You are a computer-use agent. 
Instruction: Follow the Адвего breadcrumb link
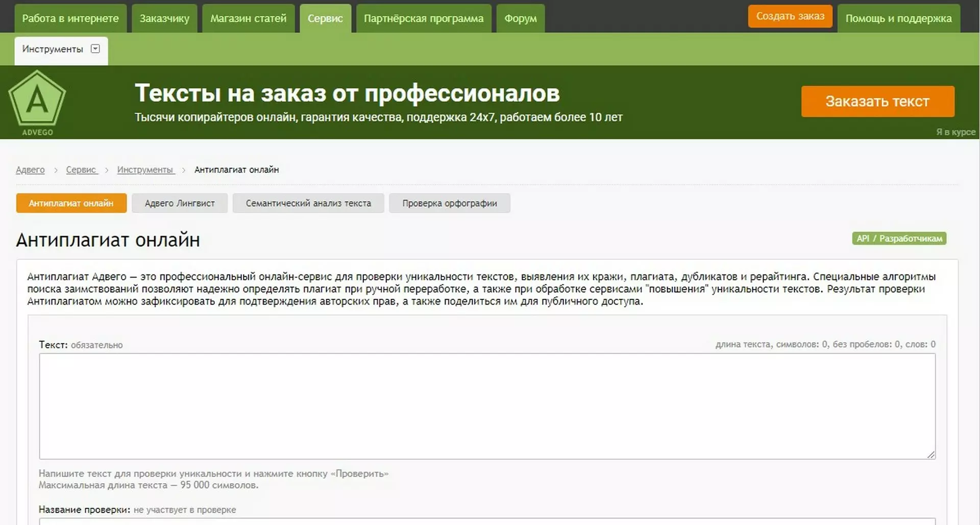click(30, 170)
